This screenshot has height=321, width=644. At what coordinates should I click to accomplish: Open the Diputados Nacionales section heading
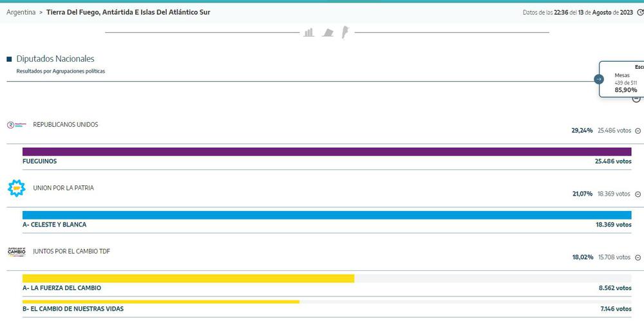click(55, 59)
